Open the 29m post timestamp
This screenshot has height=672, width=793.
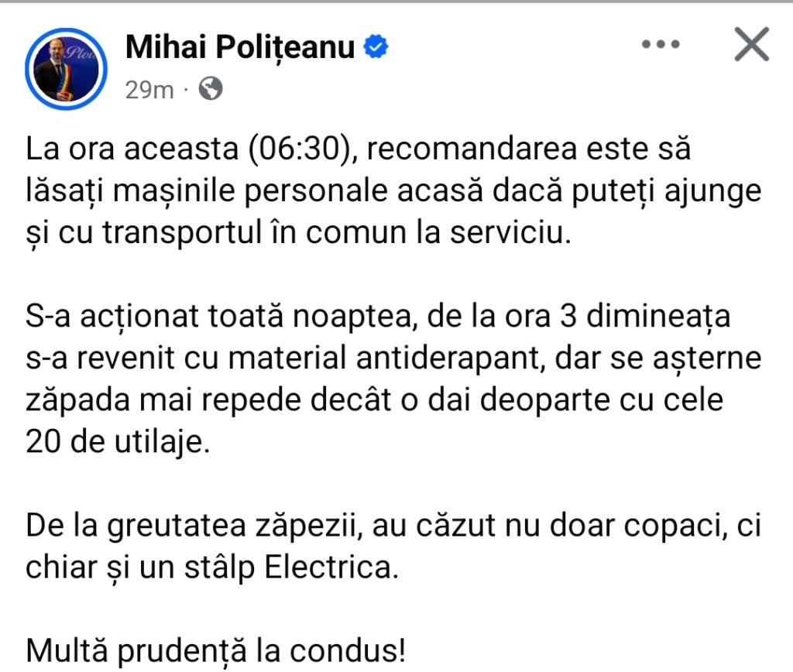point(149,90)
